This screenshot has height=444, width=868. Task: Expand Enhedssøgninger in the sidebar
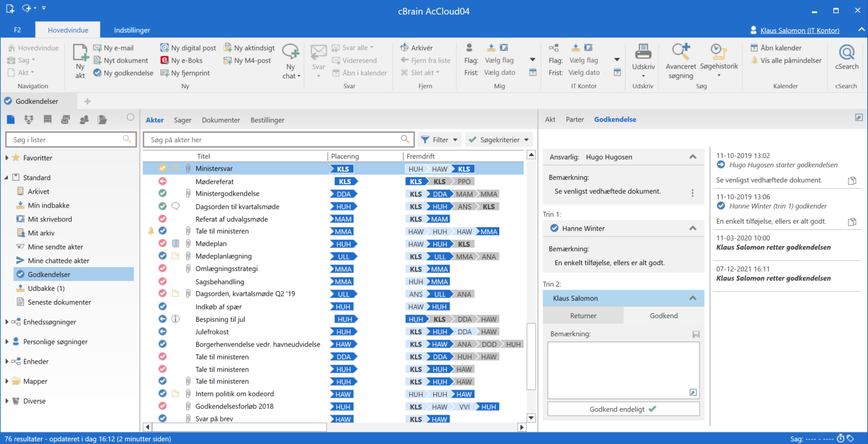pos(7,322)
